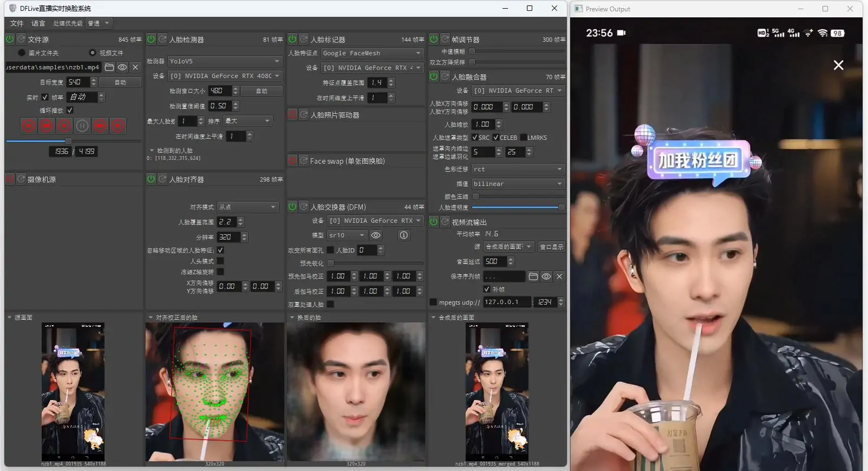Enable the Face swap (单张图换脸) module
This screenshot has height=471, width=868.
click(292, 161)
